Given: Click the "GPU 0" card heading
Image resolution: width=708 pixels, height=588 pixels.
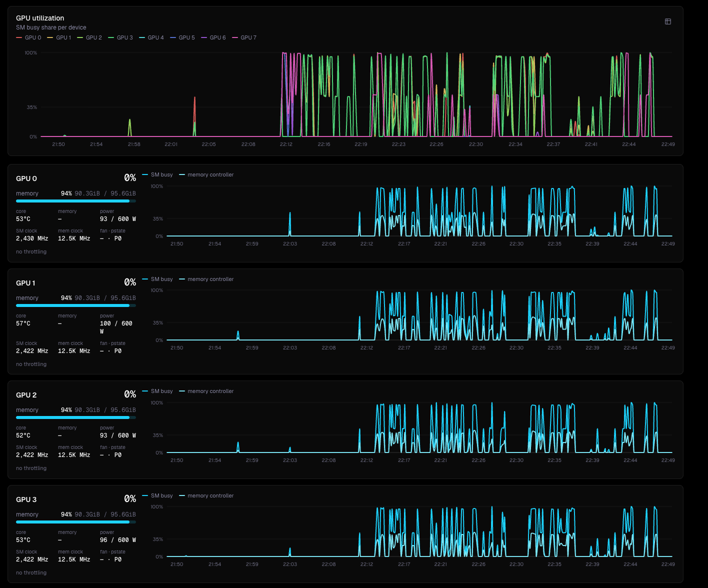Looking at the screenshot, I should (x=26, y=178).
